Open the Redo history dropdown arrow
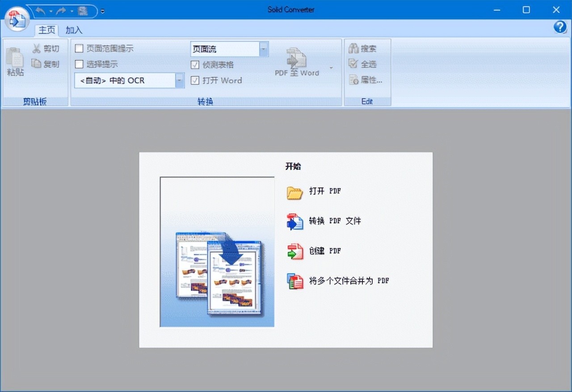This screenshot has width=572, height=392. [x=71, y=11]
